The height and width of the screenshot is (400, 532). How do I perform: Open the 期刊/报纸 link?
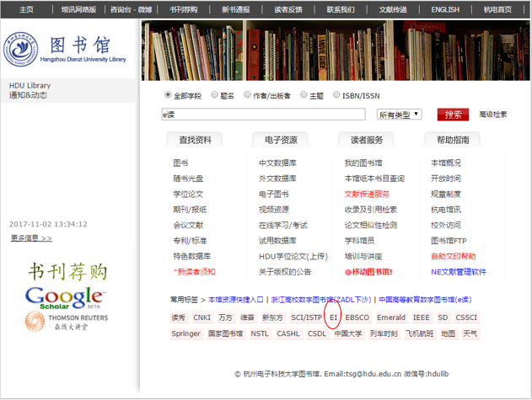(x=190, y=210)
